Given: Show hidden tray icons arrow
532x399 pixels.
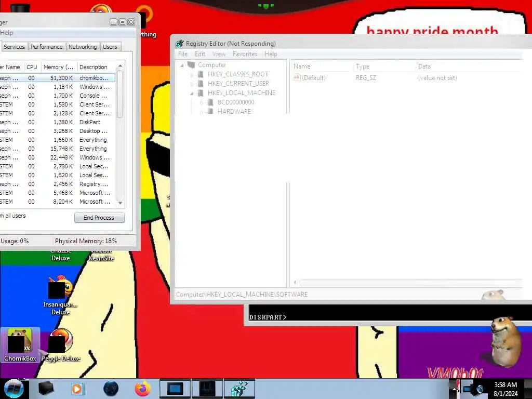Looking at the screenshot, I should [x=455, y=389].
